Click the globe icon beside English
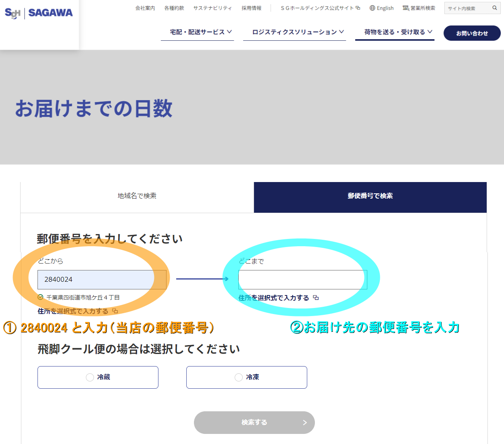 [372, 8]
